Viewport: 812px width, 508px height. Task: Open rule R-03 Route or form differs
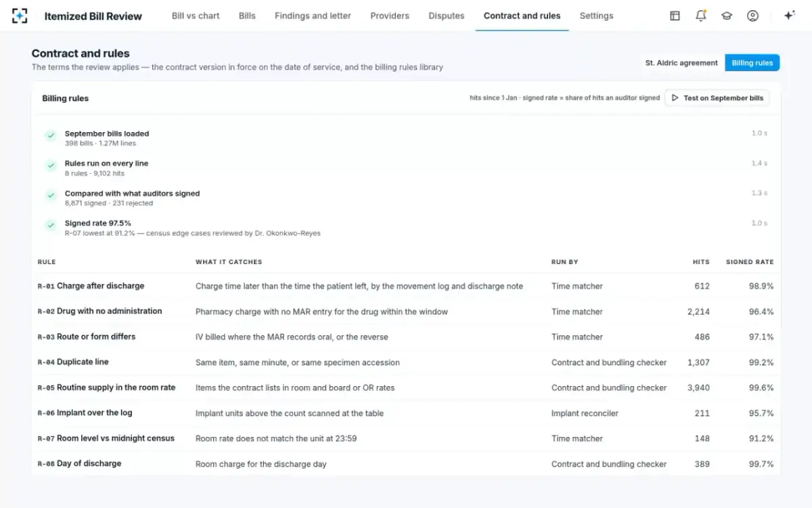86,337
